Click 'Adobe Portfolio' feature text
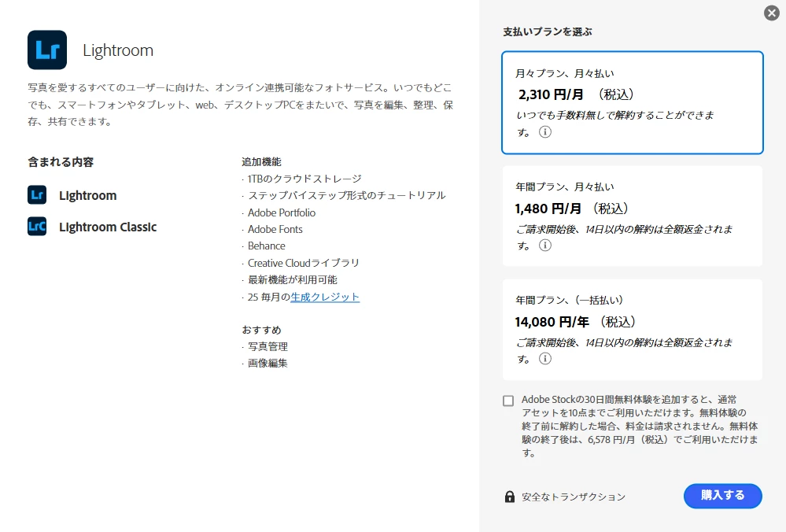The image size is (786, 532). [281, 212]
